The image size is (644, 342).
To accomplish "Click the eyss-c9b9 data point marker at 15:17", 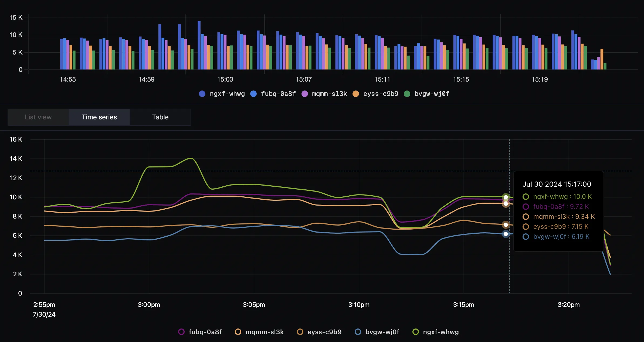I will (506, 225).
